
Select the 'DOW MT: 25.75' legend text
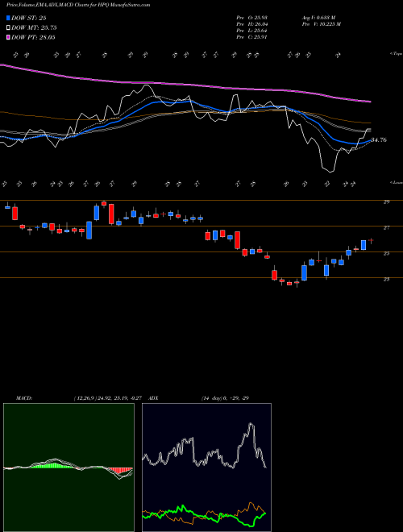click(x=34, y=28)
